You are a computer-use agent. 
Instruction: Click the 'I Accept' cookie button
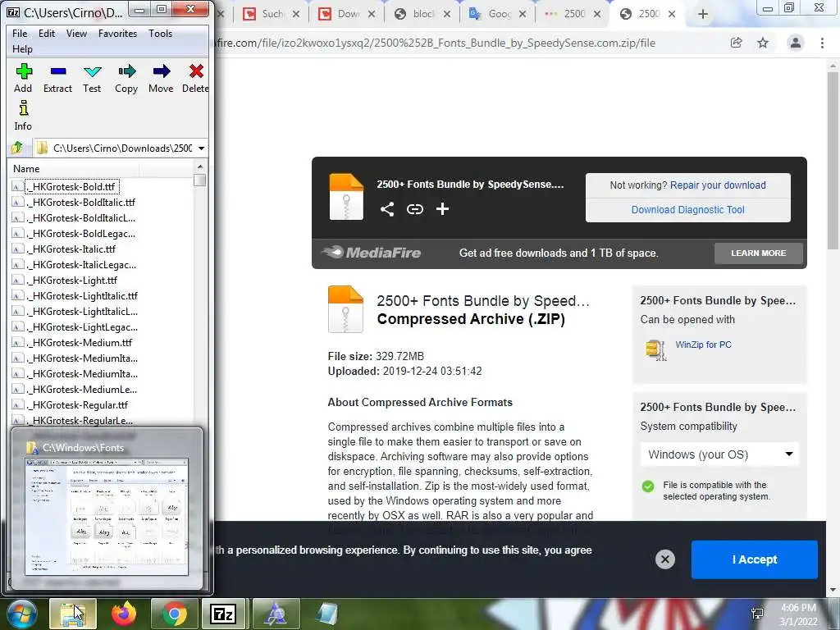755,559
